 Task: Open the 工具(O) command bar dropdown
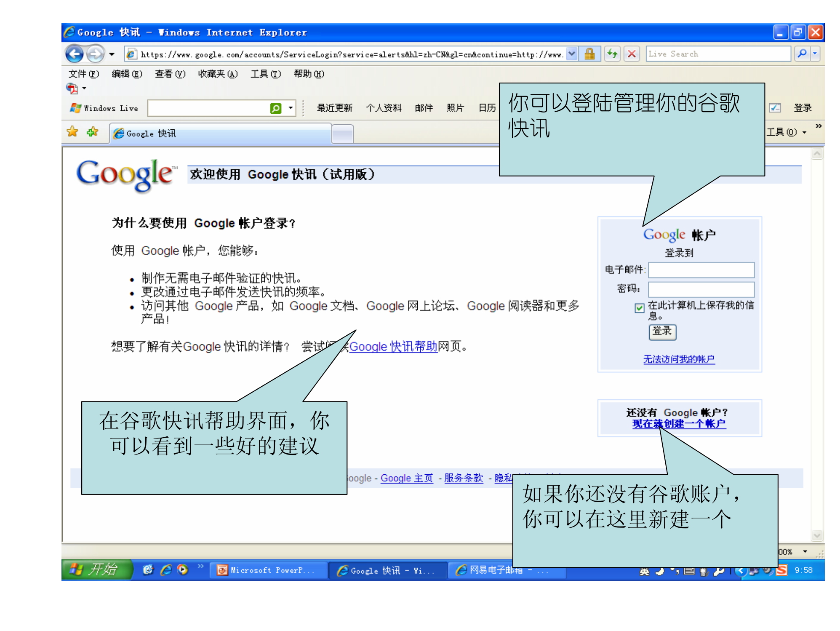[x=787, y=132]
